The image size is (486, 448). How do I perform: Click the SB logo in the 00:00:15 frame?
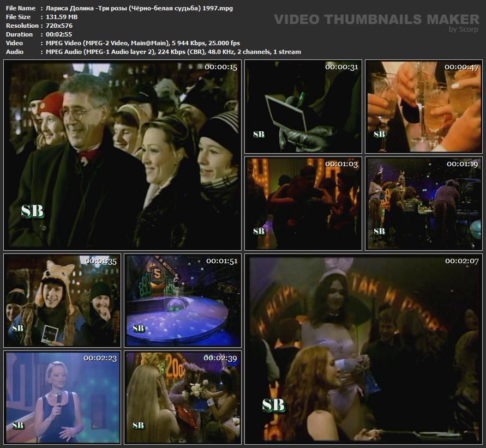click(x=32, y=211)
